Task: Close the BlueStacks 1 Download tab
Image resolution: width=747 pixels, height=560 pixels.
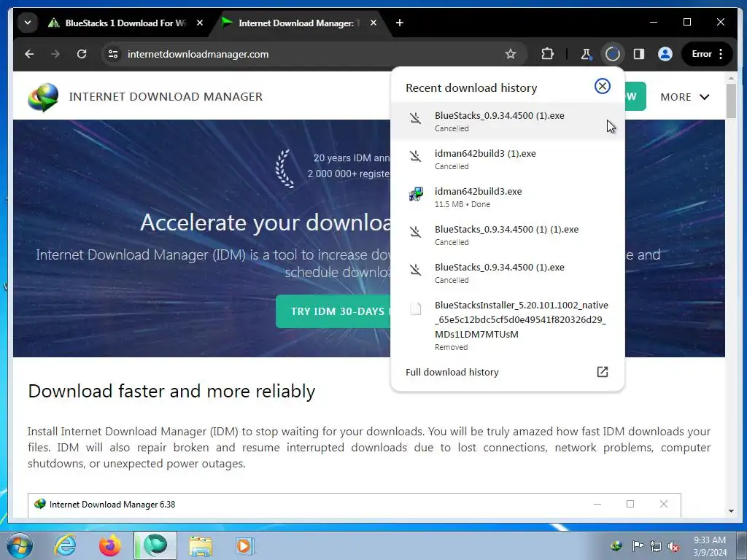Action: [x=200, y=23]
